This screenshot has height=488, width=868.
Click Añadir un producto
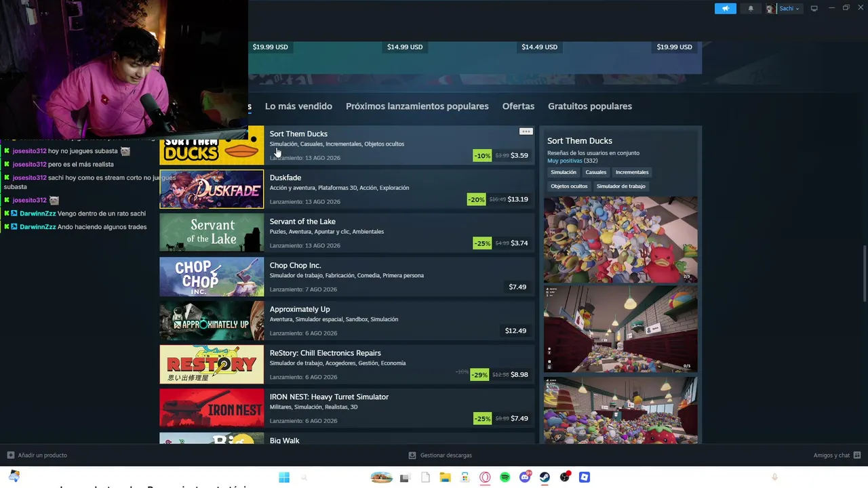click(43, 455)
